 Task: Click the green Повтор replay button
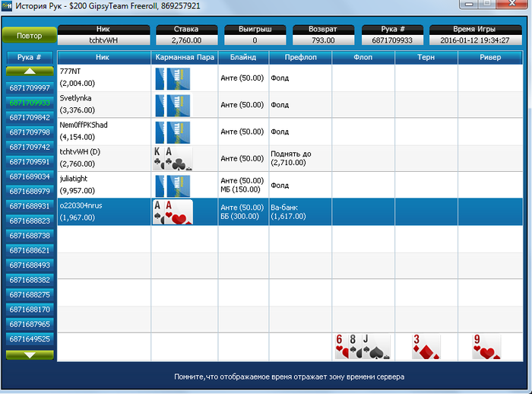[x=29, y=35]
